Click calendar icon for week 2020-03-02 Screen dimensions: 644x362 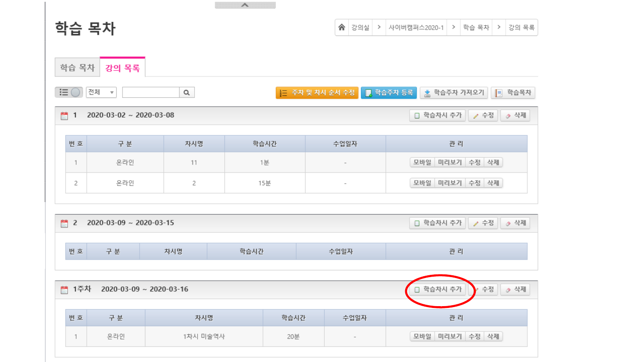[x=64, y=116]
